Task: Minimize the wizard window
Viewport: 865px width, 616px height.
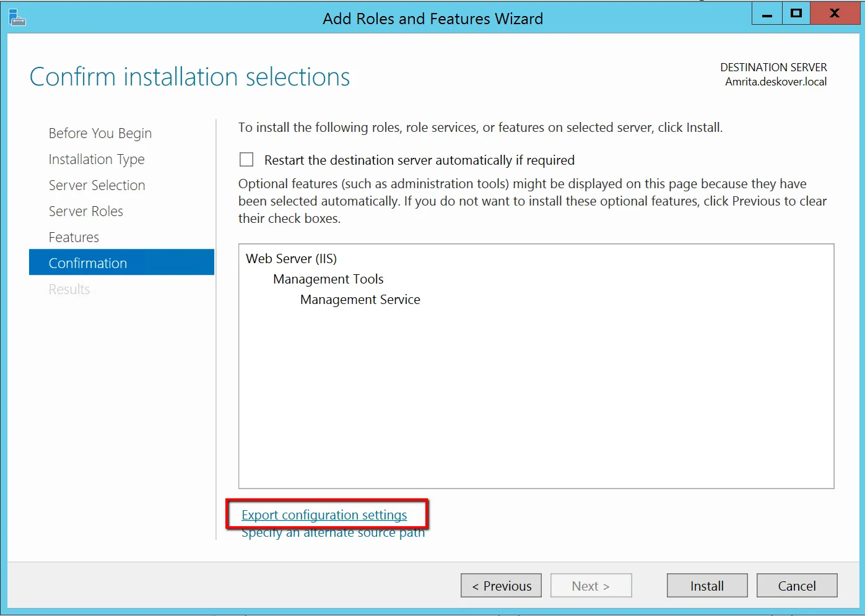Action: (x=767, y=13)
